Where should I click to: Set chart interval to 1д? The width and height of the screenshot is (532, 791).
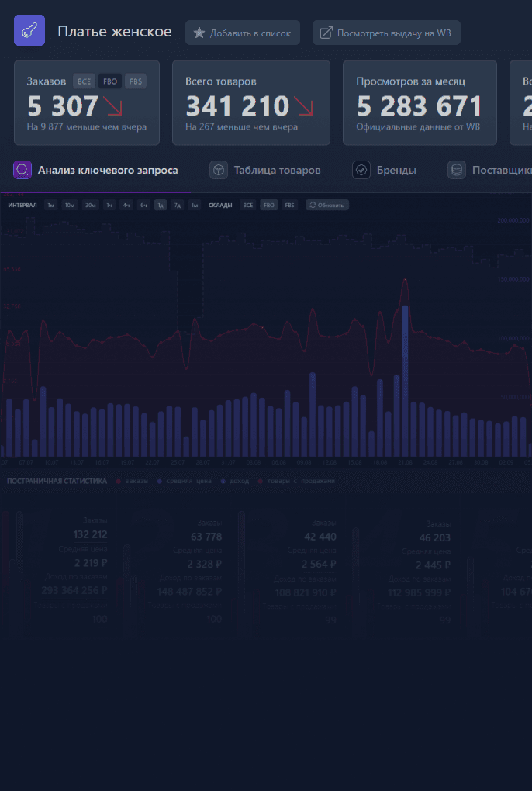click(x=161, y=205)
